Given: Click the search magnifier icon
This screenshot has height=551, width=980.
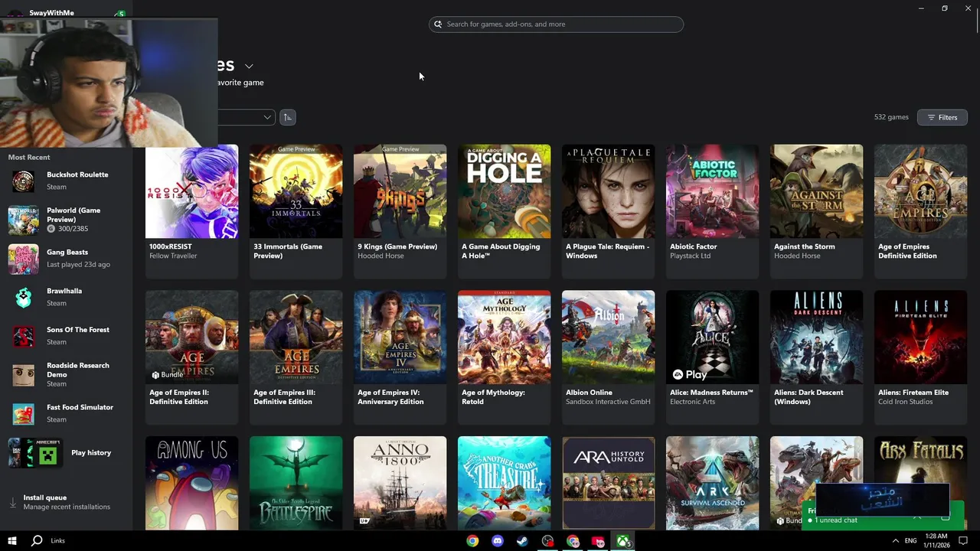Looking at the screenshot, I should click(x=438, y=24).
